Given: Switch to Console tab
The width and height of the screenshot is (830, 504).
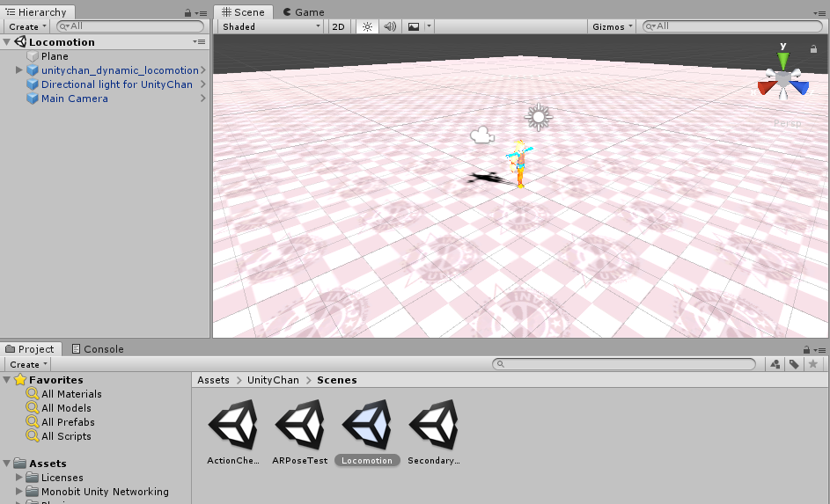Looking at the screenshot, I should 98,349.
